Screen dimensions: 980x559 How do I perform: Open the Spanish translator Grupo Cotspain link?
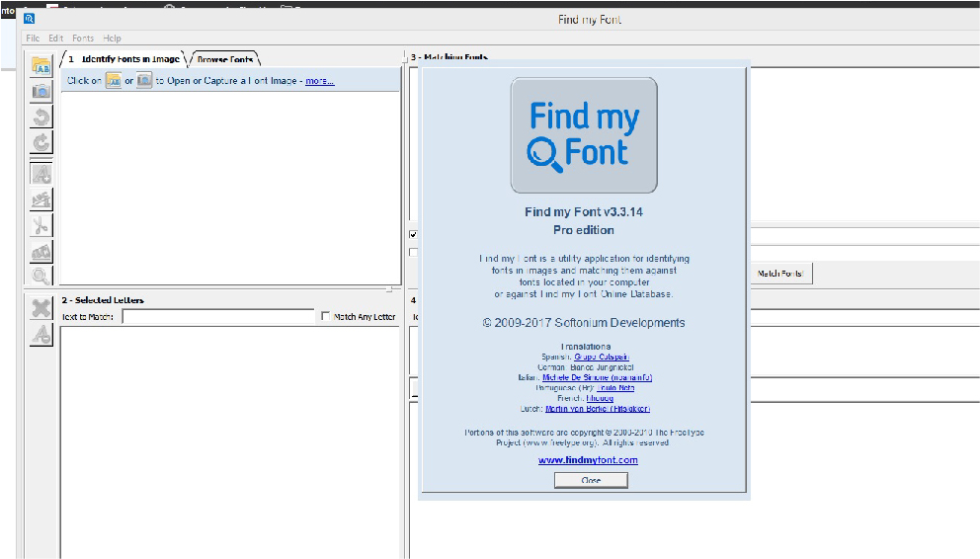(602, 357)
